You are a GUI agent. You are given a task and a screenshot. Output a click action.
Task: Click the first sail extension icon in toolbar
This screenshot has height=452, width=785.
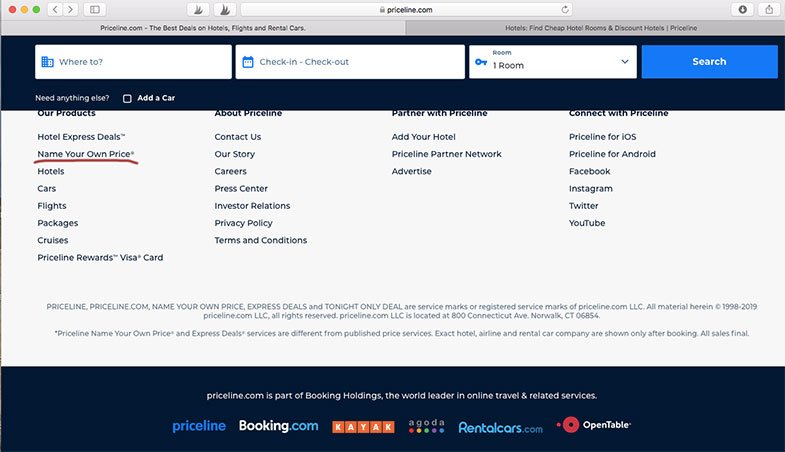pos(199,10)
